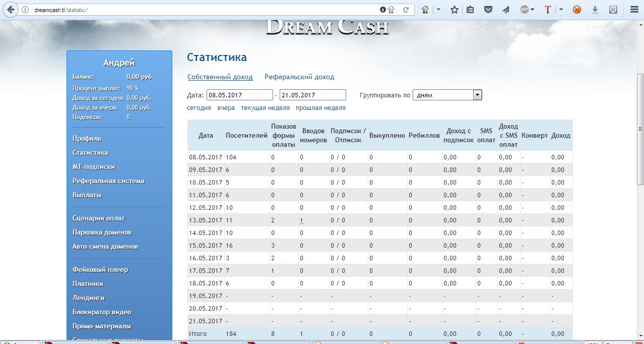Open the Pocket save icon
The image size is (644, 344).
[488, 10]
